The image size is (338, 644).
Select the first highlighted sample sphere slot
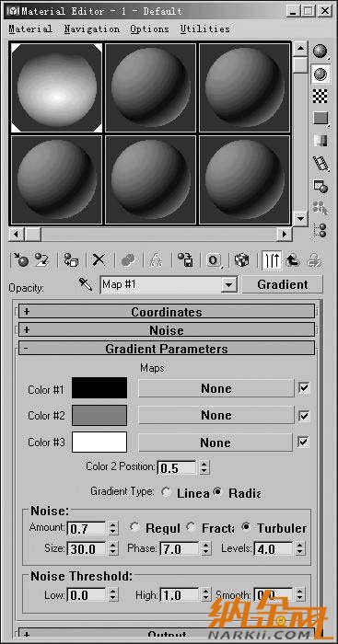coord(56,88)
